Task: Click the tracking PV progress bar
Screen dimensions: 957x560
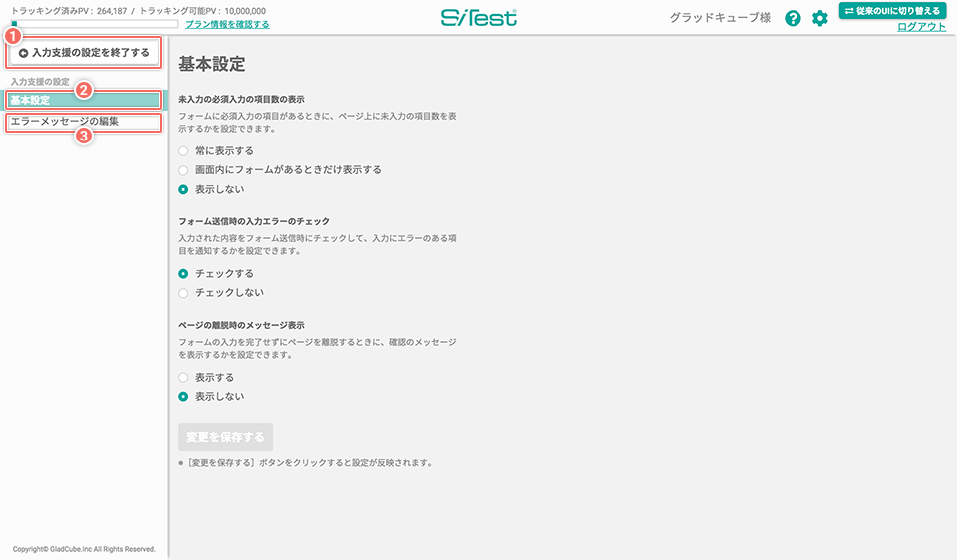Action: point(95,23)
